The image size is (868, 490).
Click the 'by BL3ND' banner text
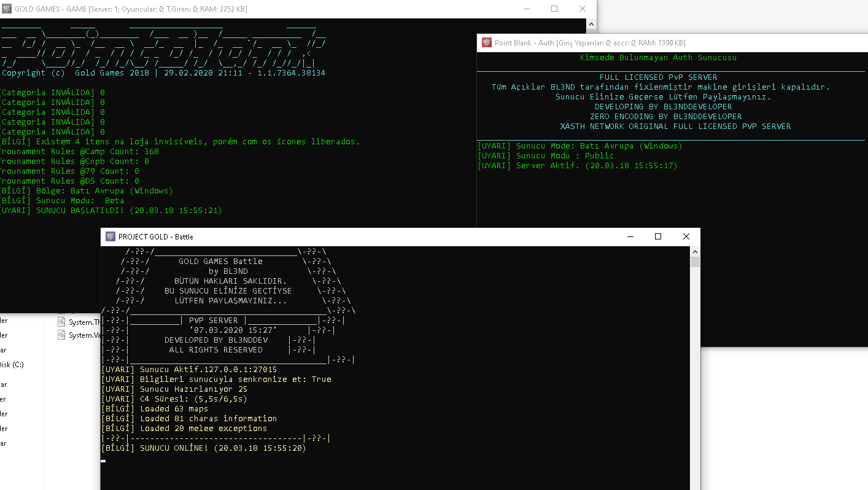[228, 271]
